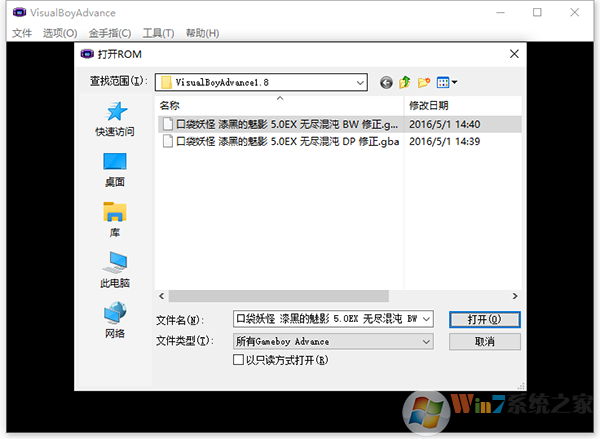Image resolution: width=600 pixels, height=439 pixels.
Task: Click the date '2016/5/1 14:39'
Action: [x=445, y=141]
